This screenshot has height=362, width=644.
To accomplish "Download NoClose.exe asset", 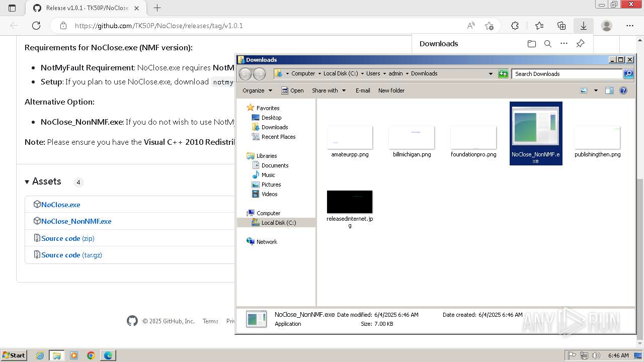I will 60,205.
